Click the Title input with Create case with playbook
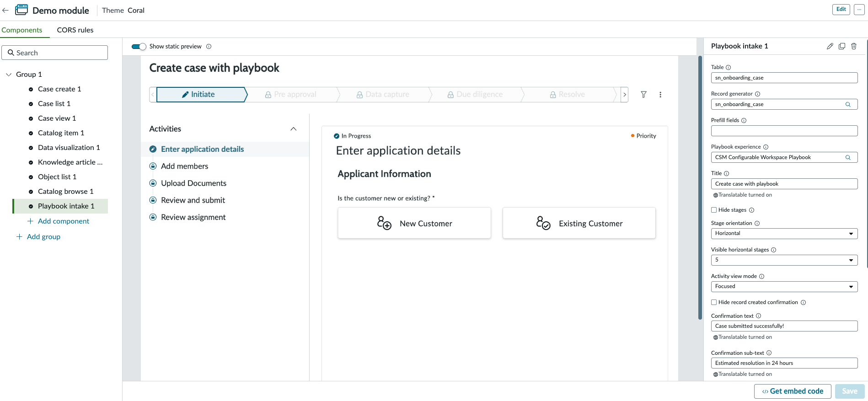Viewport: 868px width, 401px height. coord(784,184)
